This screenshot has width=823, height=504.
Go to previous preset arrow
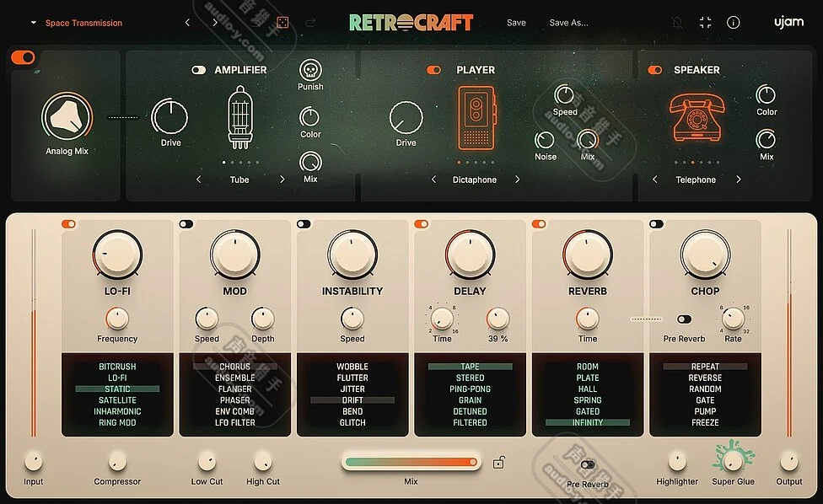click(x=187, y=23)
